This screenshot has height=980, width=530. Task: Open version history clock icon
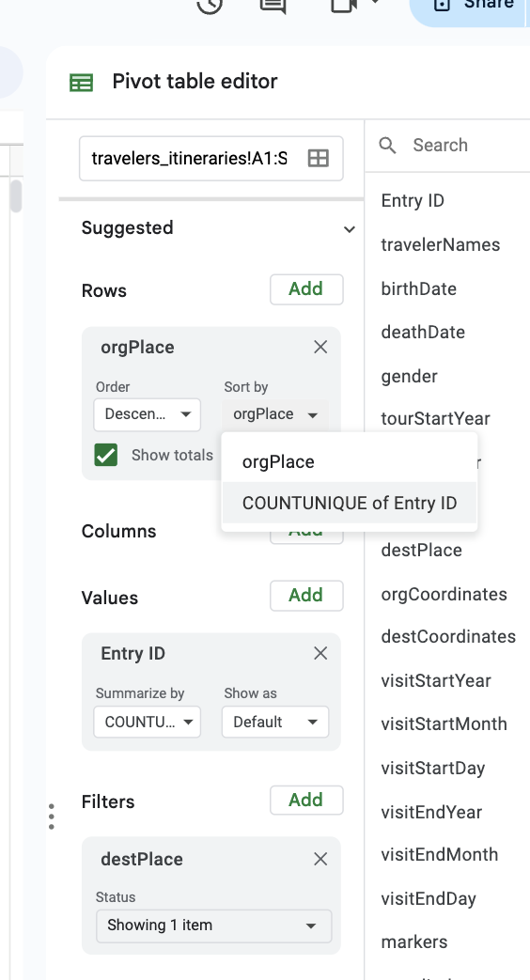(x=210, y=5)
